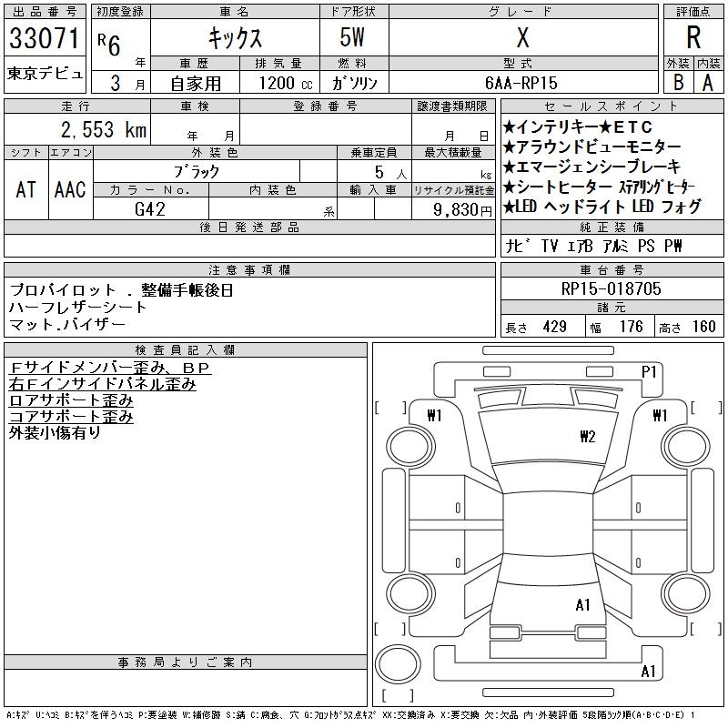Select the exterior color ブラック
Image resolution: width=728 pixels, height=728 pixels.
click(197, 172)
